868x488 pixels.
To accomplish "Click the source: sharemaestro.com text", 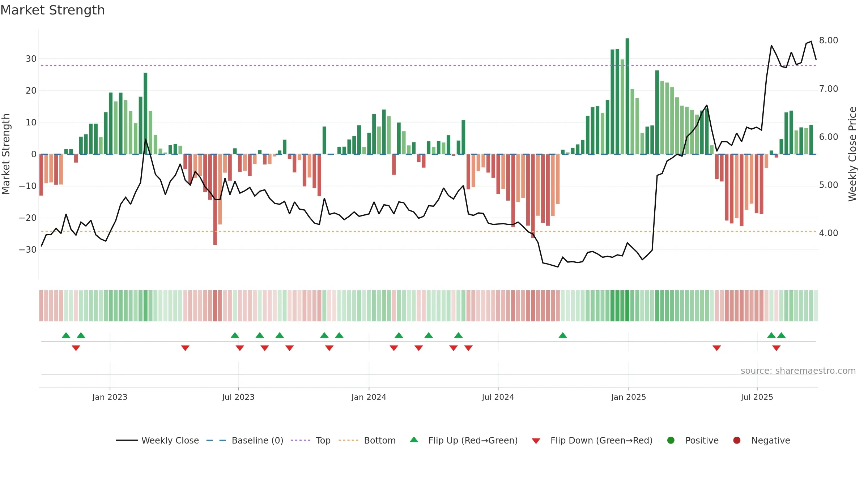I will point(798,371).
